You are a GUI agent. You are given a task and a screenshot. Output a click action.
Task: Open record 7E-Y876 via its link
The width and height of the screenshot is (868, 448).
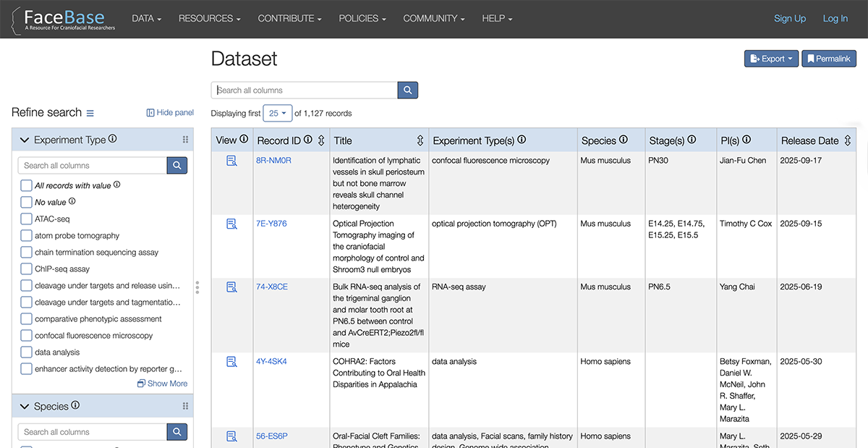(271, 224)
